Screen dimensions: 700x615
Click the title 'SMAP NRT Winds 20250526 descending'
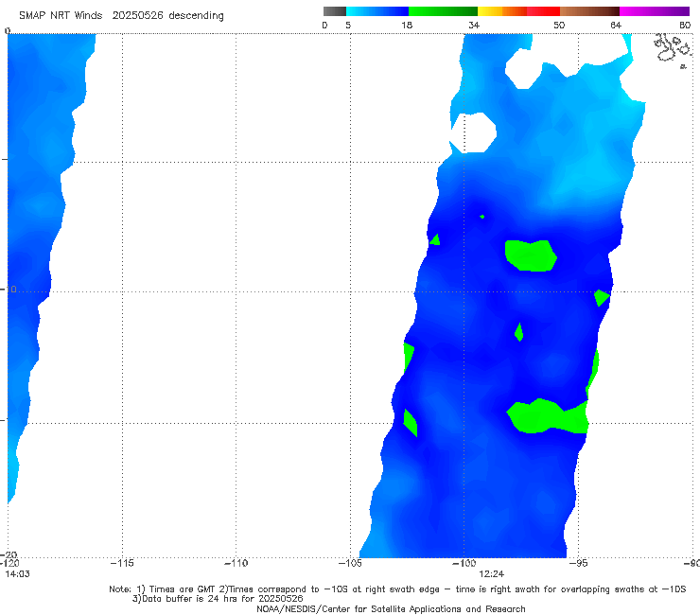point(121,16)
